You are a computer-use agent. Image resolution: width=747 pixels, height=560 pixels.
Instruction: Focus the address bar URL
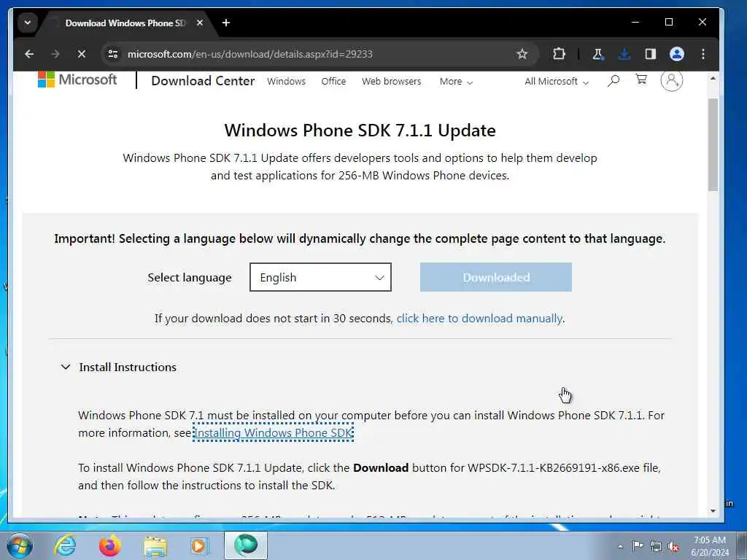click(x=249, y=54)
